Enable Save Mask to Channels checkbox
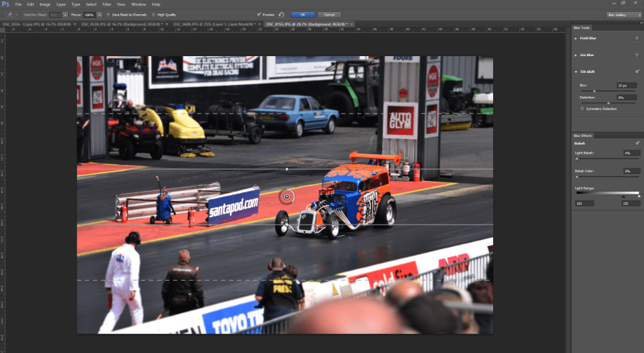 pyautogui.click(x=109, y=15)
